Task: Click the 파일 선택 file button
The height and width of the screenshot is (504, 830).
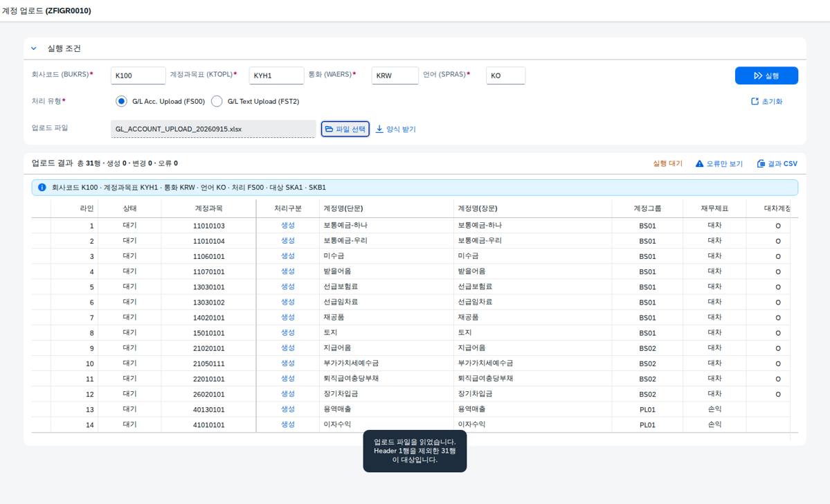Action: point(345,129)
